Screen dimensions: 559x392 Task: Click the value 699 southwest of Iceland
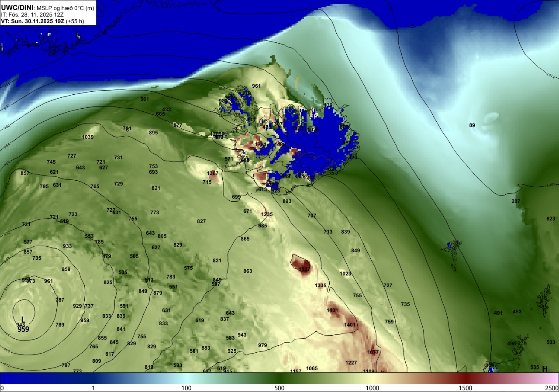[x=236, y=197]
